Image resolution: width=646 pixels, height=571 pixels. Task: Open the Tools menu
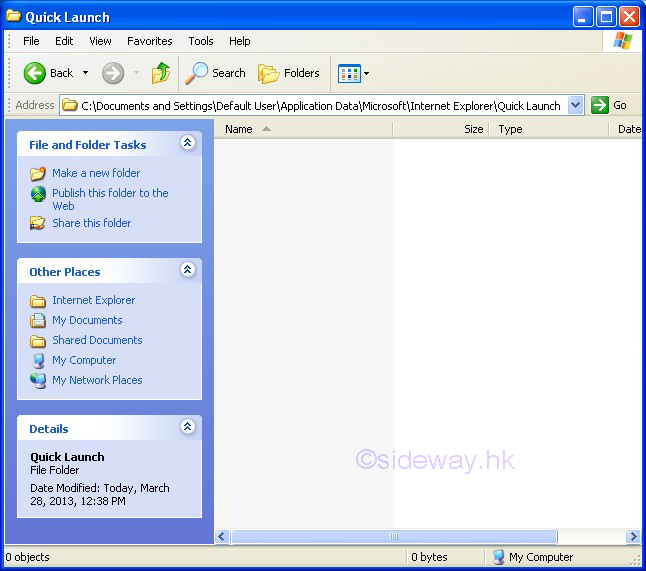click(x=201, y=41)
